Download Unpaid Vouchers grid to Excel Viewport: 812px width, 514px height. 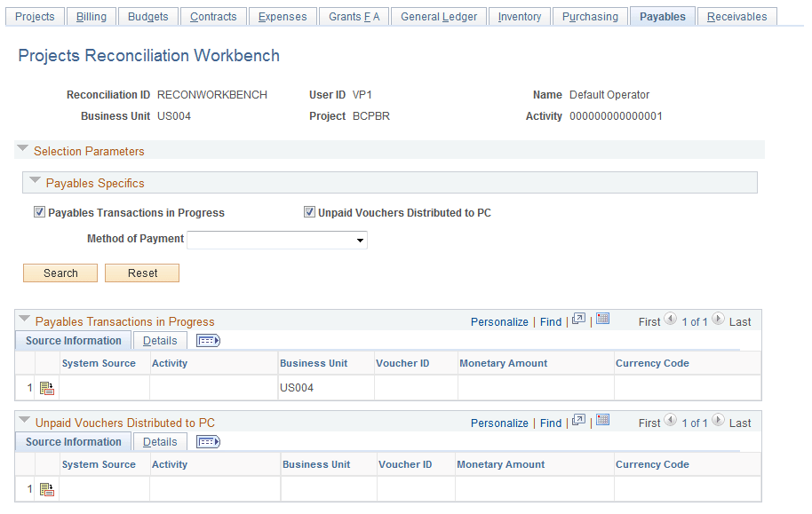point(601,423)
